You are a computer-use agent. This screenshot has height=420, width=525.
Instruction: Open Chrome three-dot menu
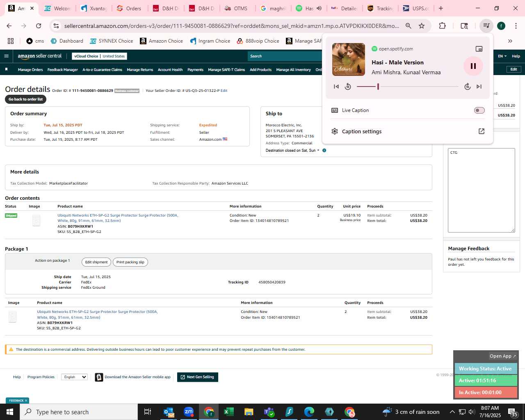coord(516,26)
